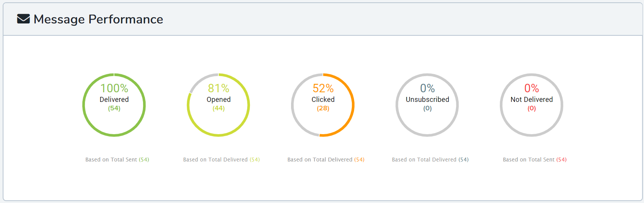Open the red 0% Not Delivered value
Viewport: 644px width, 203px height.
(532, 88)
